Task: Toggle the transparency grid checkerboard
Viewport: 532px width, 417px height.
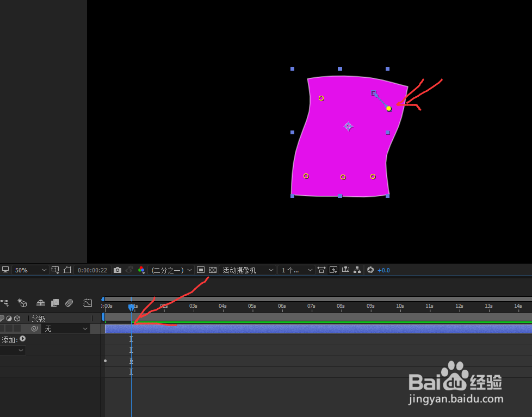Action: (x=212, y=270)
